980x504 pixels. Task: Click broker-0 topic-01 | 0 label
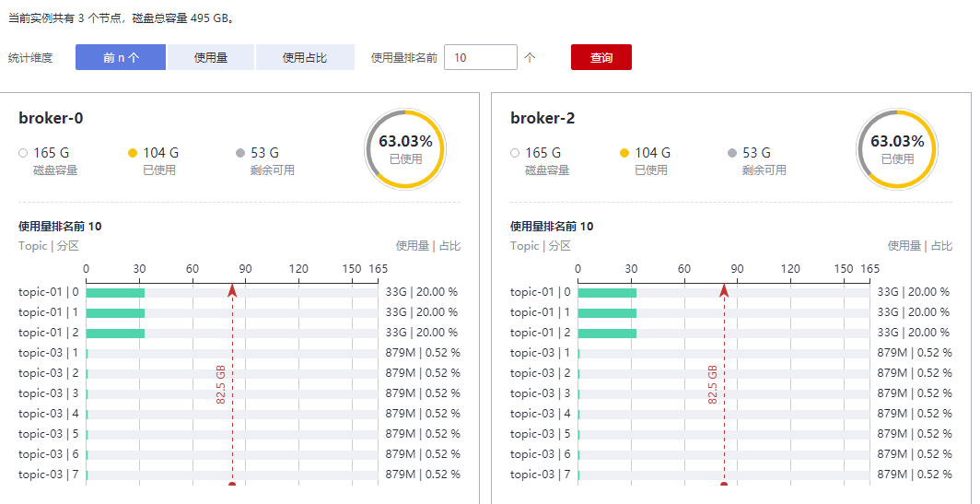pos(49,292)
